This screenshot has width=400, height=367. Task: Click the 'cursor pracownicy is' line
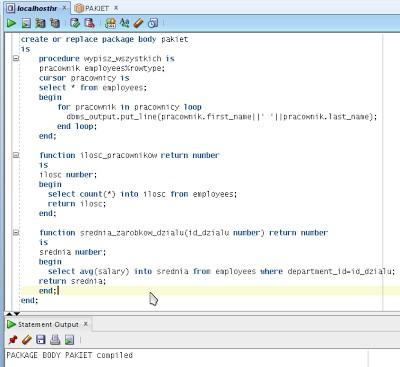(84, 78)
